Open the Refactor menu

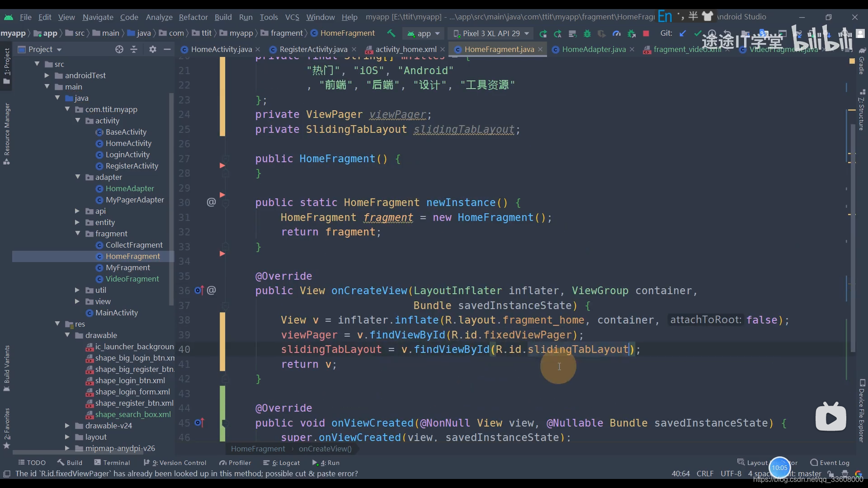pyautogui.click(x=193, y=17)
